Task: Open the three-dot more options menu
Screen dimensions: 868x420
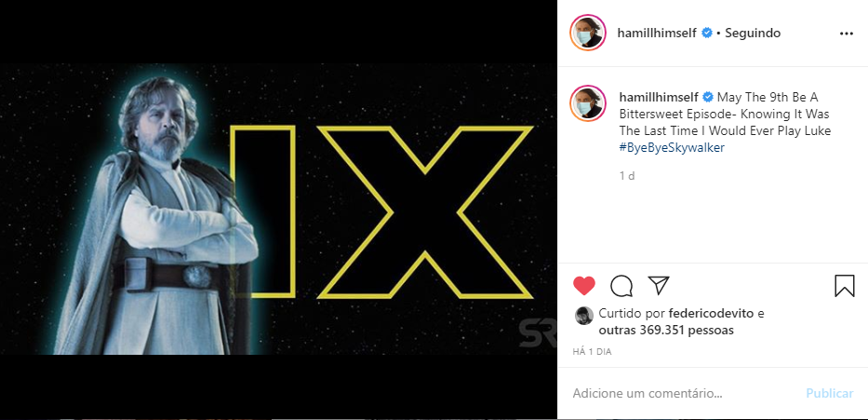Action: 847,34
